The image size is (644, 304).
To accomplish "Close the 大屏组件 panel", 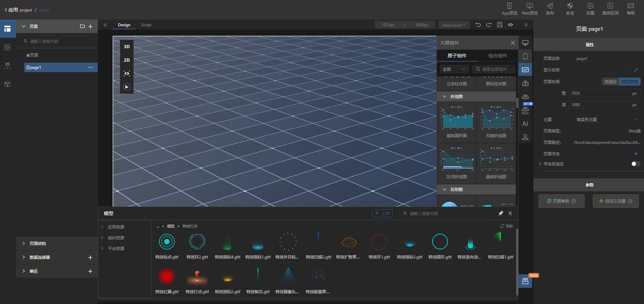I will pos(513,43).
